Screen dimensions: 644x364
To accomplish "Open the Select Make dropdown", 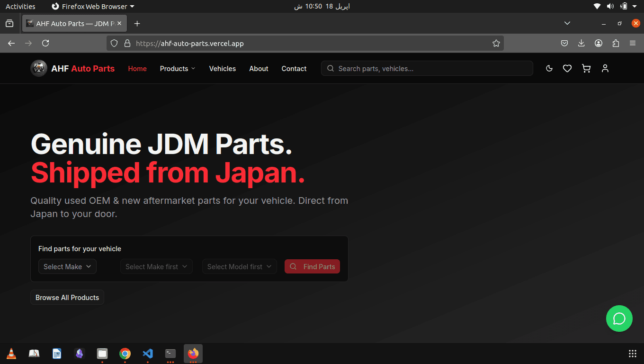I will [x=67, y=266].
